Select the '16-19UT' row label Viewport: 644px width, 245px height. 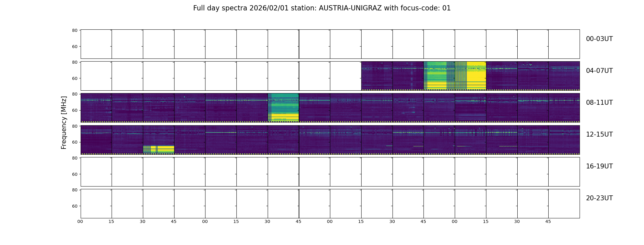[x=599, y=166]
